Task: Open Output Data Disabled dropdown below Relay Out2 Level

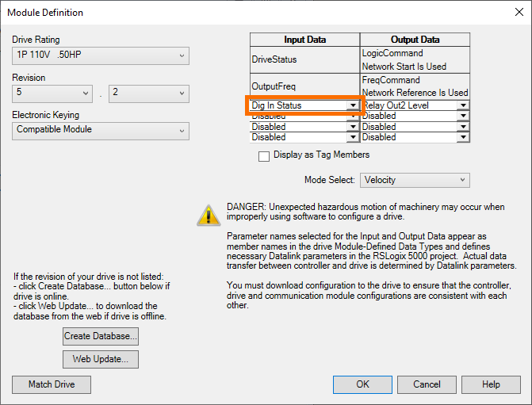Action: pos(463,116)
